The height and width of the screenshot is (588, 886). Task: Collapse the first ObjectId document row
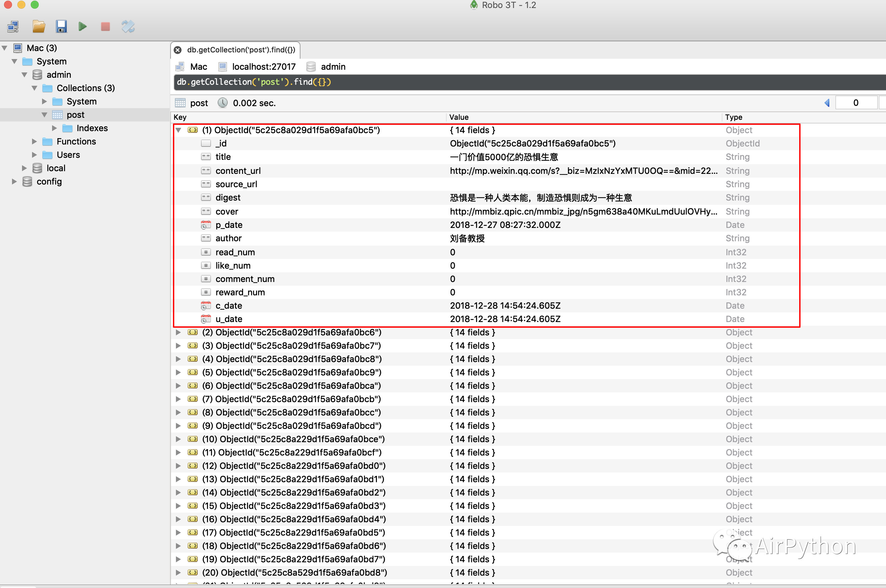(x=179, y=130)
